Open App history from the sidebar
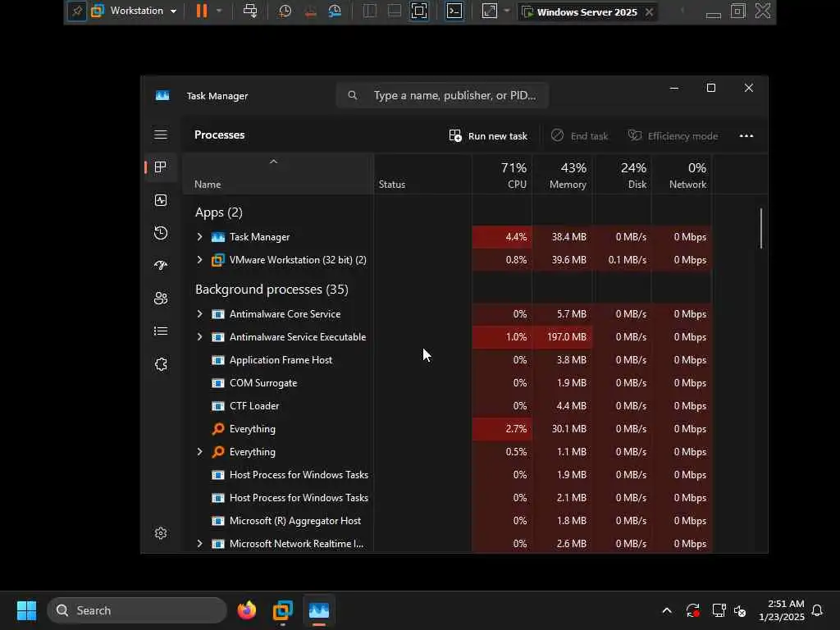The height and width of the screenshot is (630, 840). (x=161, y=233)
